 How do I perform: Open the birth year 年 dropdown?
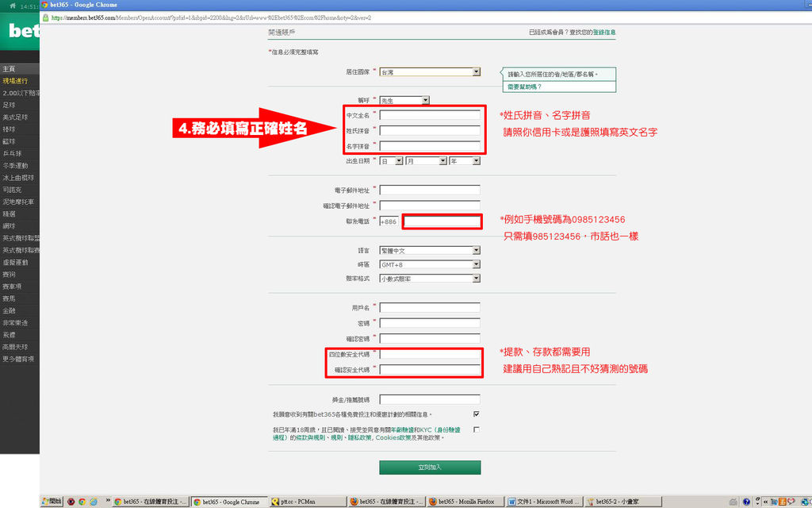pyautogui.click(x=465, y=160)
